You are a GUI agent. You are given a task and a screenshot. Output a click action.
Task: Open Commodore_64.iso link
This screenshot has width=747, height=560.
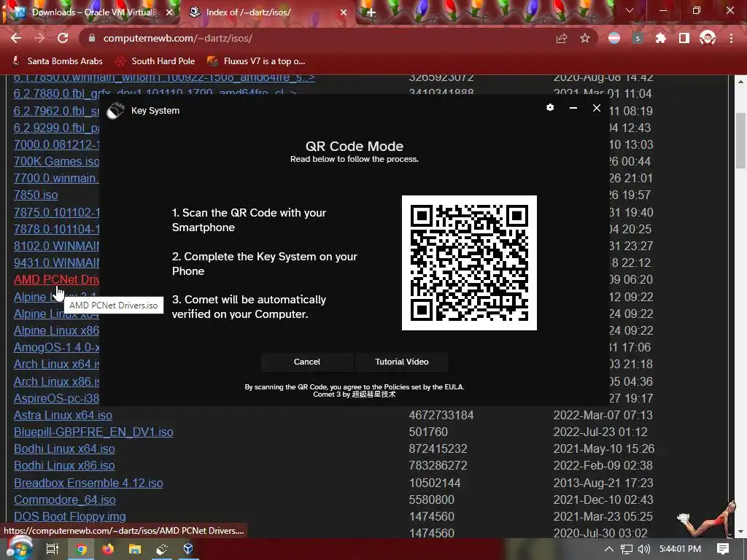[x=65, y=500]
